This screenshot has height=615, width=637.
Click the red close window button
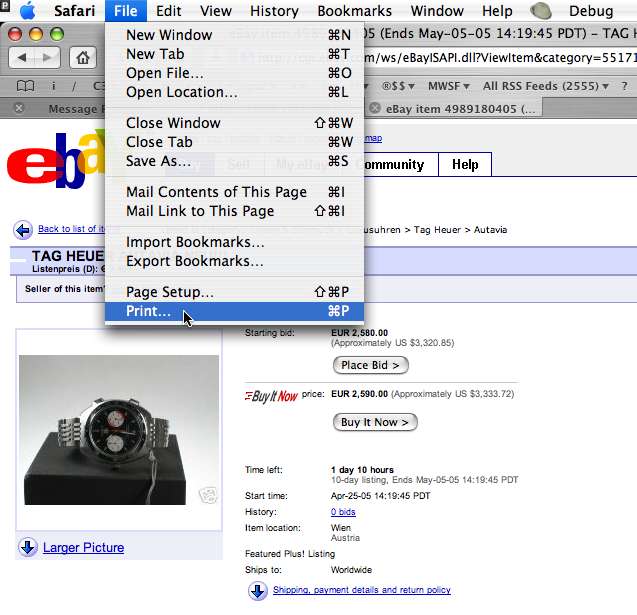[15, 34]
